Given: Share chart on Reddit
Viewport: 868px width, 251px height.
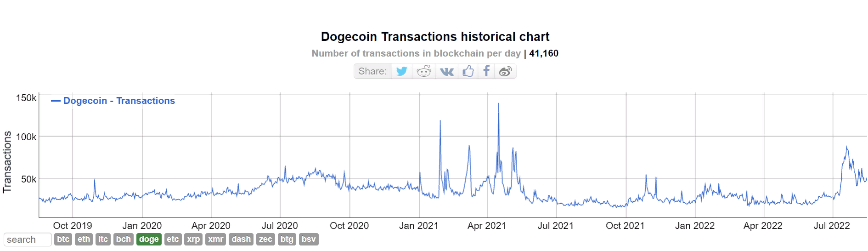Looking at the screenshot, I should (x=424, y=71).
